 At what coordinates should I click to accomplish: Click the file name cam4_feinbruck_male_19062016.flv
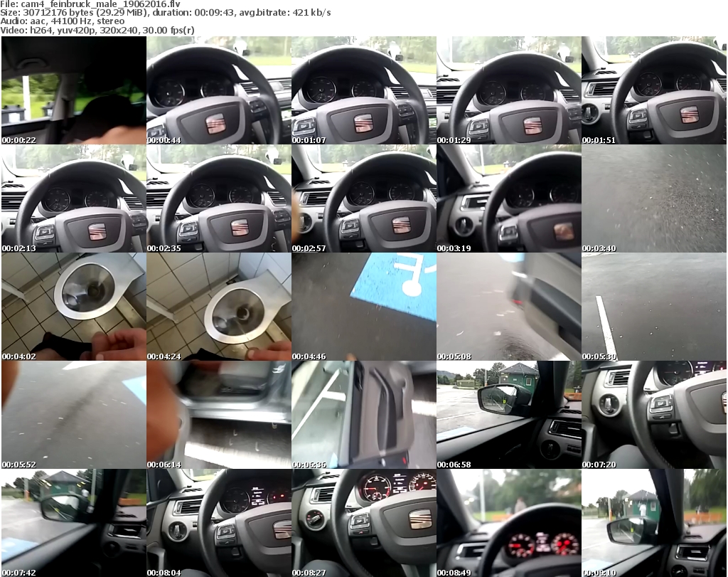click(100, 4)
